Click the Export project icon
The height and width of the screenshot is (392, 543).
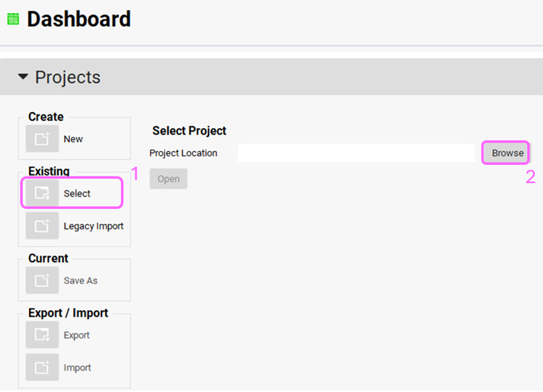click(x=42, y=335)
